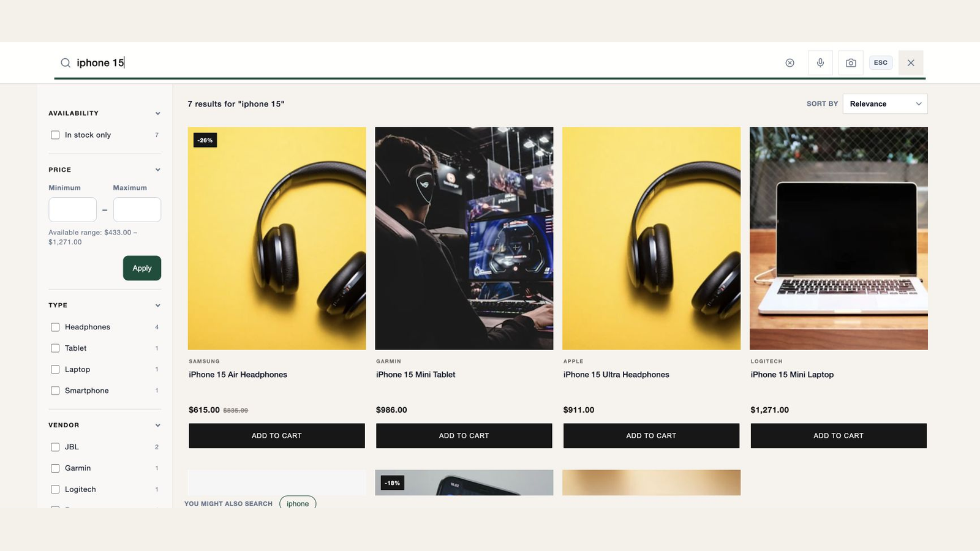Open the iPhone 15 Mini Tablet product title
The width and height of the screenshot is (980, 551).
coord(416,375)
